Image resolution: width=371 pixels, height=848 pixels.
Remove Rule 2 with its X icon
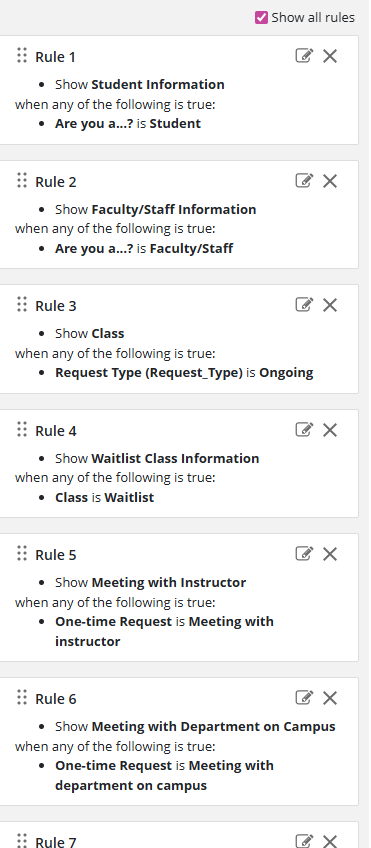tap(330, 181)
